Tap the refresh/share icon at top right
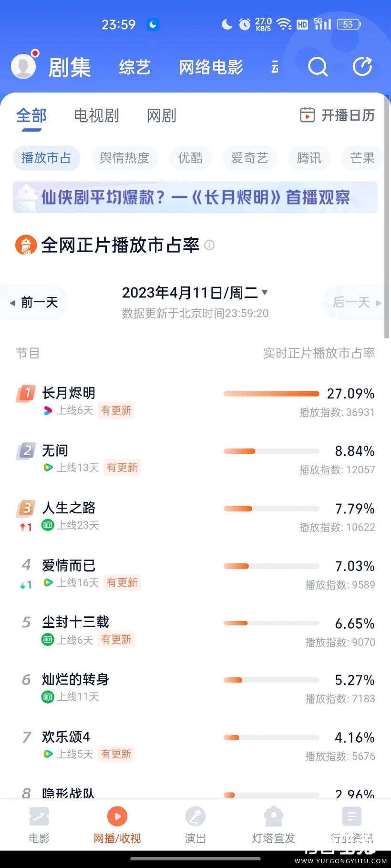Screen dimensions: 391x868 [362, 67]
